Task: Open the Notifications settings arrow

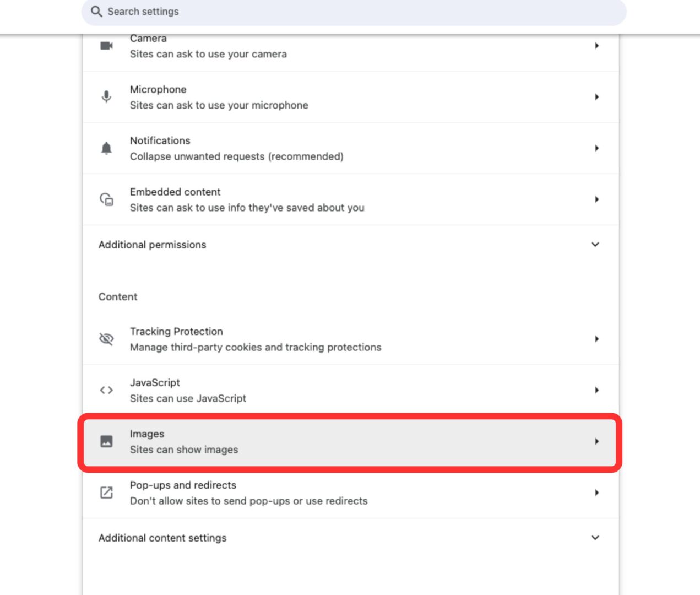Action: 597,148
